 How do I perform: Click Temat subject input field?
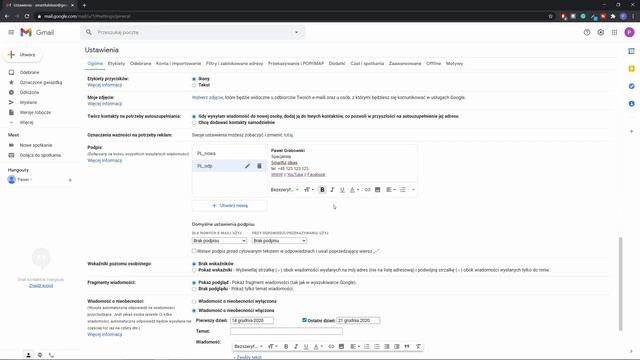coord(286,331)
